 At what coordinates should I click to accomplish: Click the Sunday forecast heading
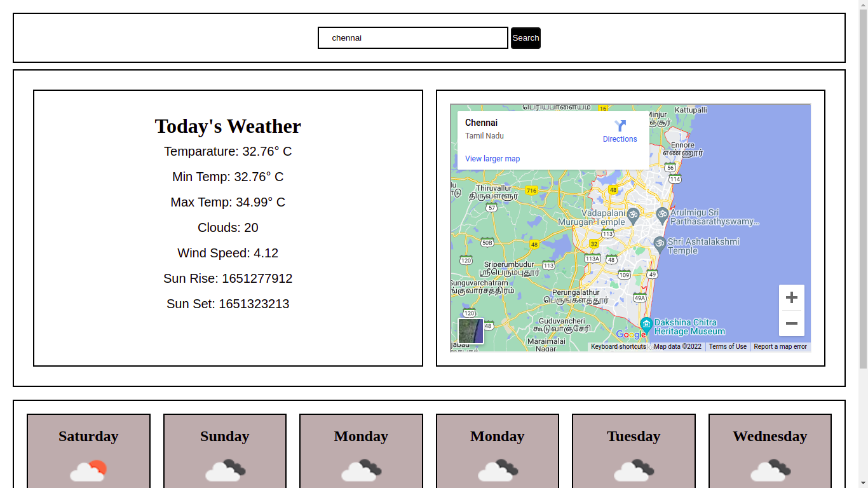(x=225, y=436)
